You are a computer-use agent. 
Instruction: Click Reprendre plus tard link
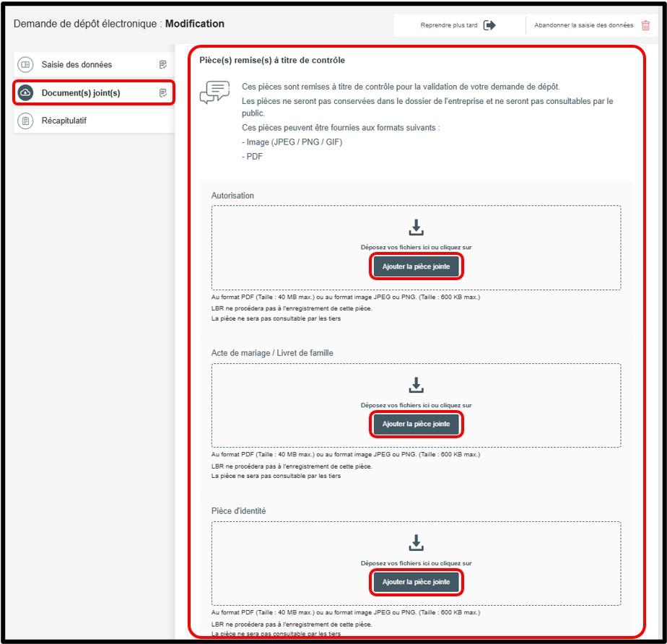448,25
